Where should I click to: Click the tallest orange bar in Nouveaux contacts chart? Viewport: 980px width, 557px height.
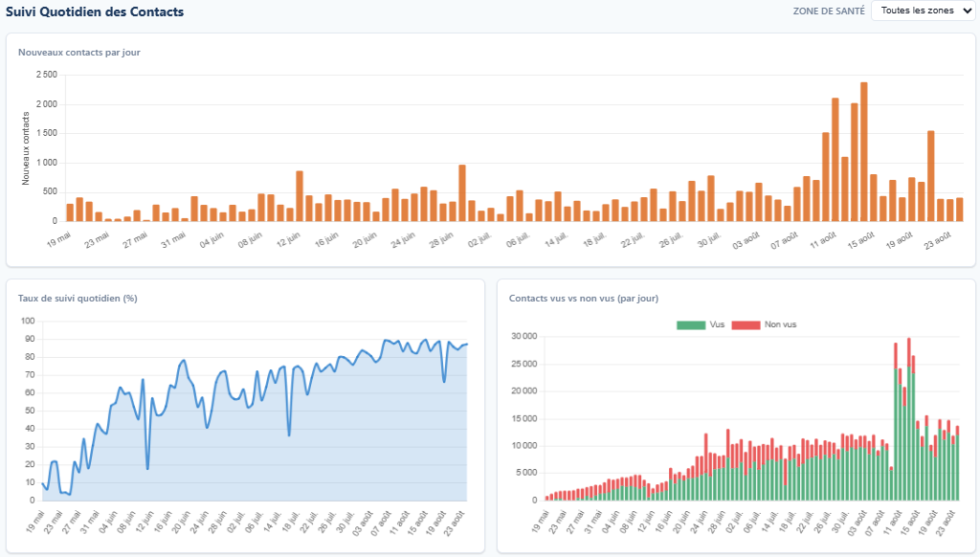point(864,152)
